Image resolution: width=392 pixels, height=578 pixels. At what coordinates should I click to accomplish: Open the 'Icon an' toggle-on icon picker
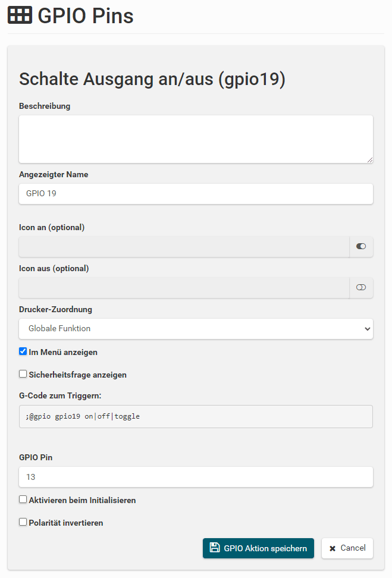click(361, 246)
